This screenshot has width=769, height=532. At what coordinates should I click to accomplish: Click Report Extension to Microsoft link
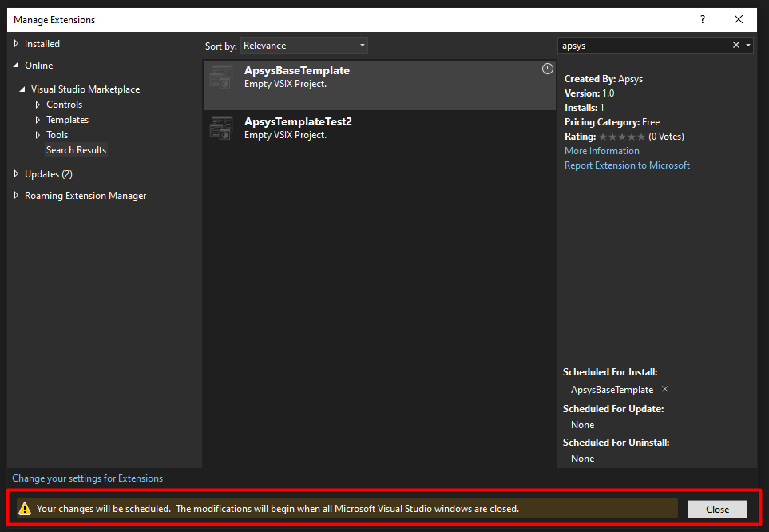(x=627, y=165)
